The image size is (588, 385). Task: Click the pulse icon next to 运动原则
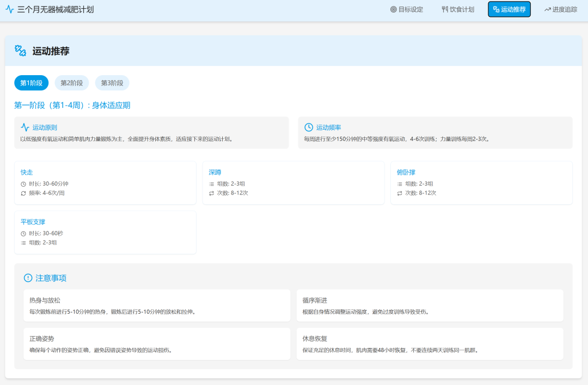[x=25, y=127]
